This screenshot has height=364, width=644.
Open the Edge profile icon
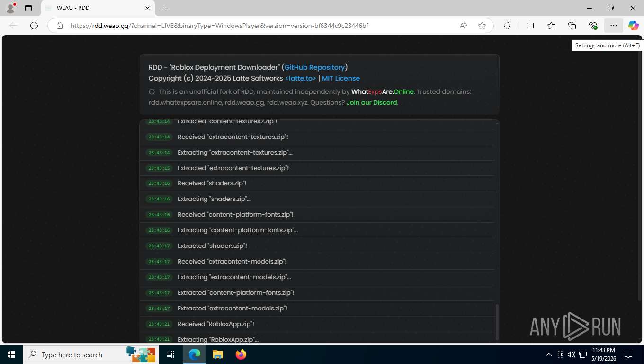tap(10, 8)
